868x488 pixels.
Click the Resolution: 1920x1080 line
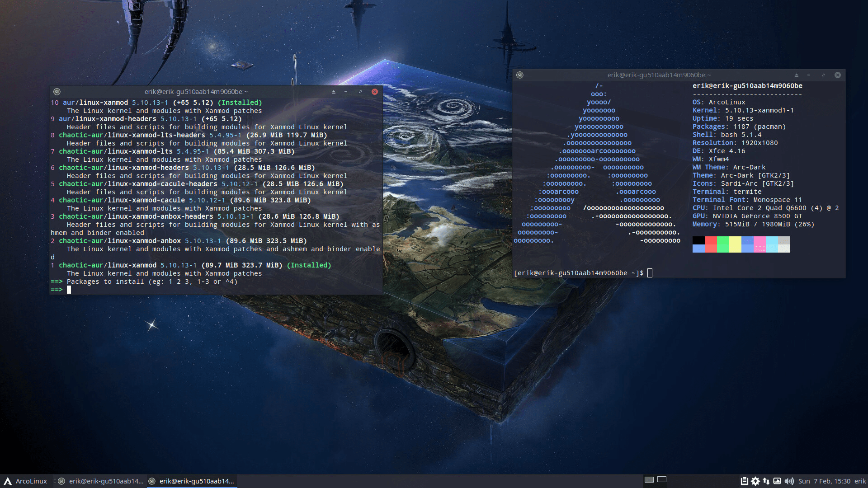[735, 143]
